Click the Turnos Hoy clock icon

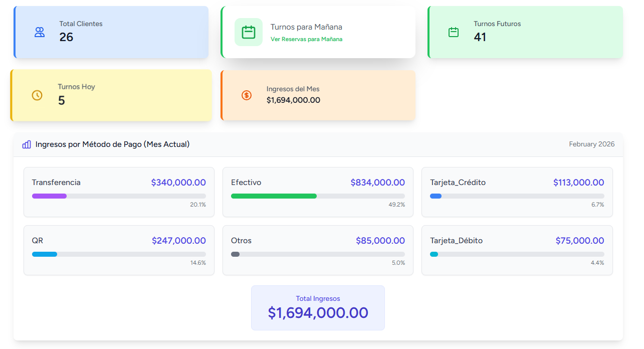[37, 95]
